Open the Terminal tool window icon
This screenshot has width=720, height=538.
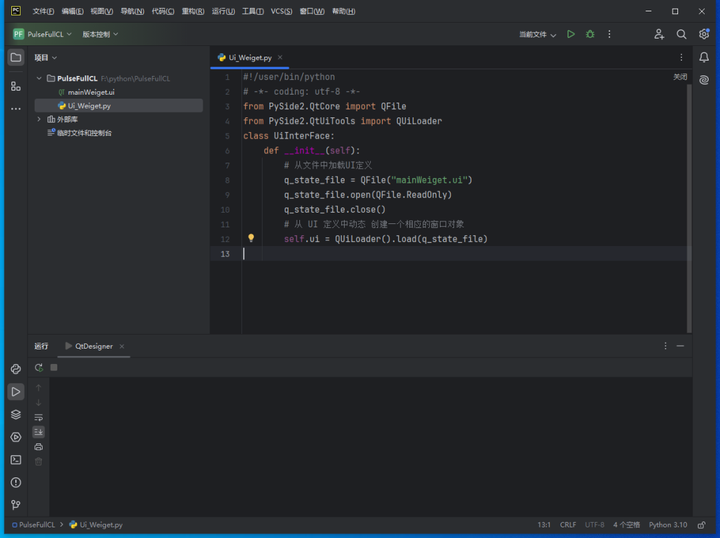16,460
